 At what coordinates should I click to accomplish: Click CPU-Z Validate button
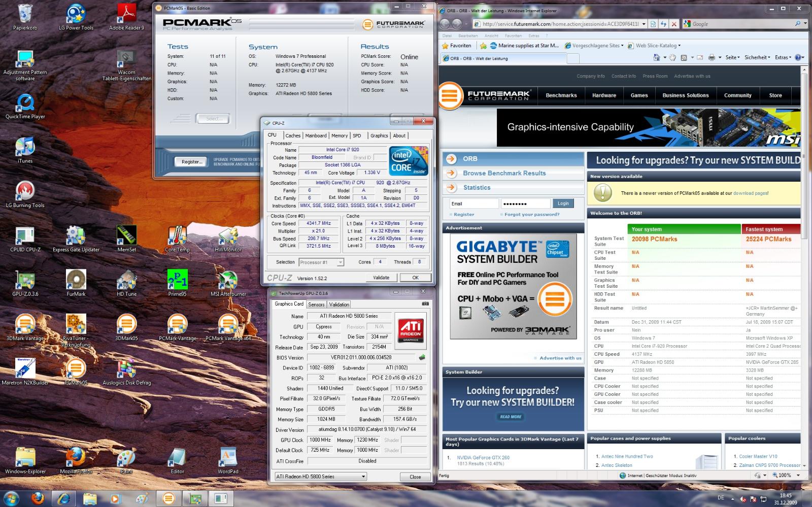pos(381,278)
